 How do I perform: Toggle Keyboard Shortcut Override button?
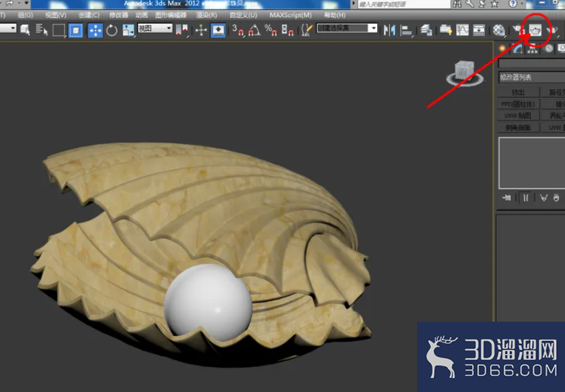pos(218,30)
